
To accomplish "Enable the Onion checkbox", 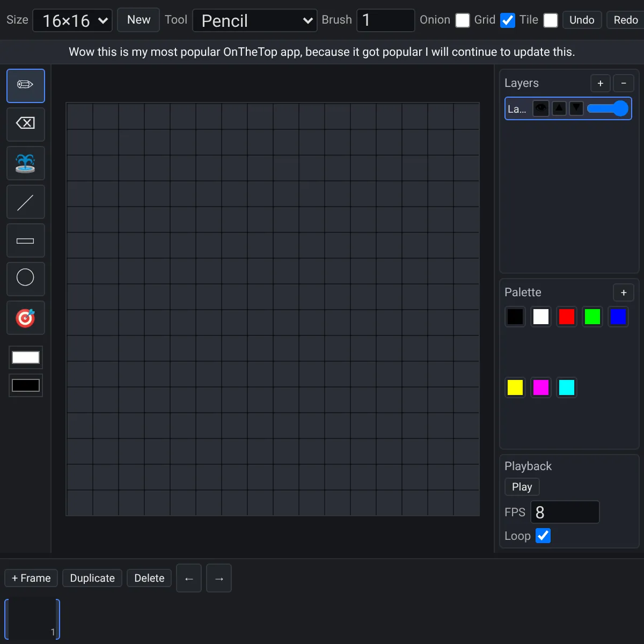I will 463,20.
